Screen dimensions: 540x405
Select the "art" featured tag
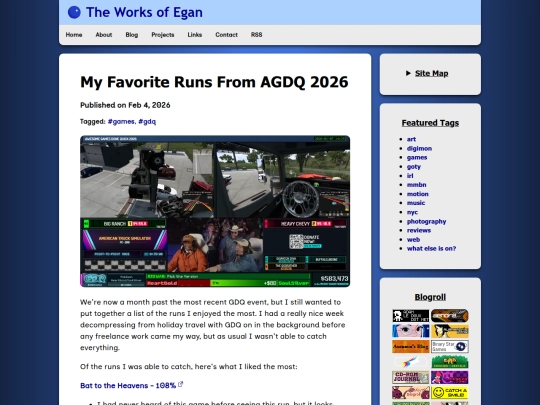411,139
